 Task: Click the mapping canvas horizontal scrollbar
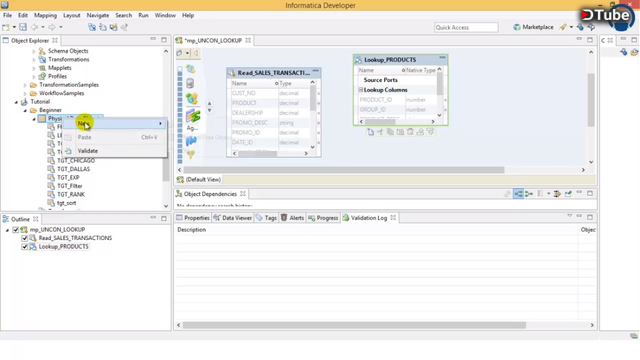344,170
